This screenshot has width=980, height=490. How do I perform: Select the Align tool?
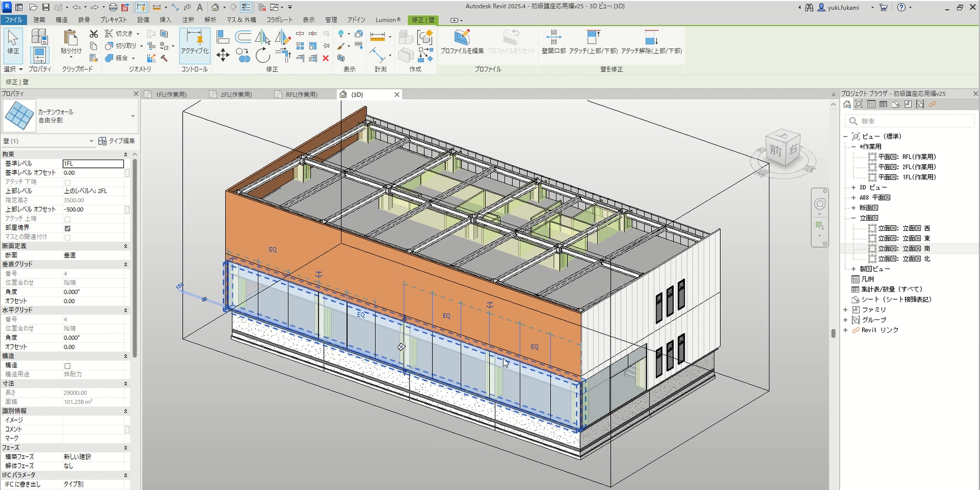point(223,37)
